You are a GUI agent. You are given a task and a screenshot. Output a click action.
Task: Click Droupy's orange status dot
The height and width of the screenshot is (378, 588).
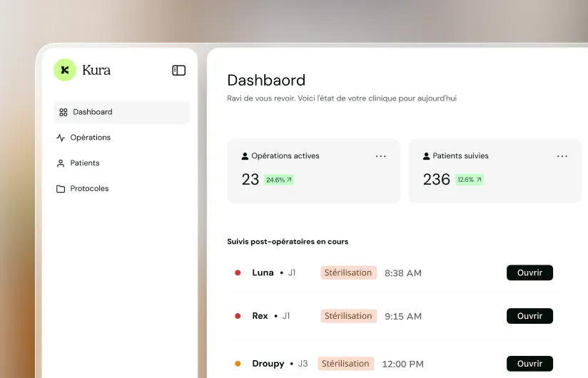(238, 364)
